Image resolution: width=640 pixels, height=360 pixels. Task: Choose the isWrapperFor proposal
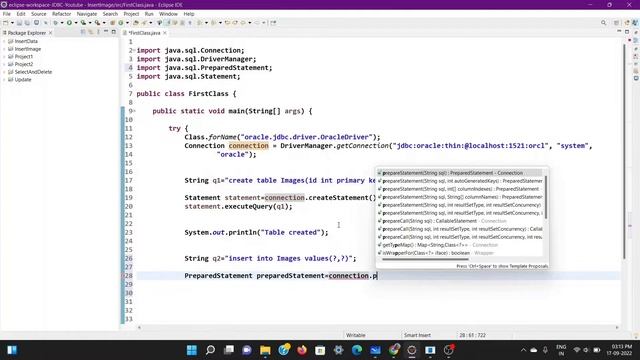[x=460, y=253]
